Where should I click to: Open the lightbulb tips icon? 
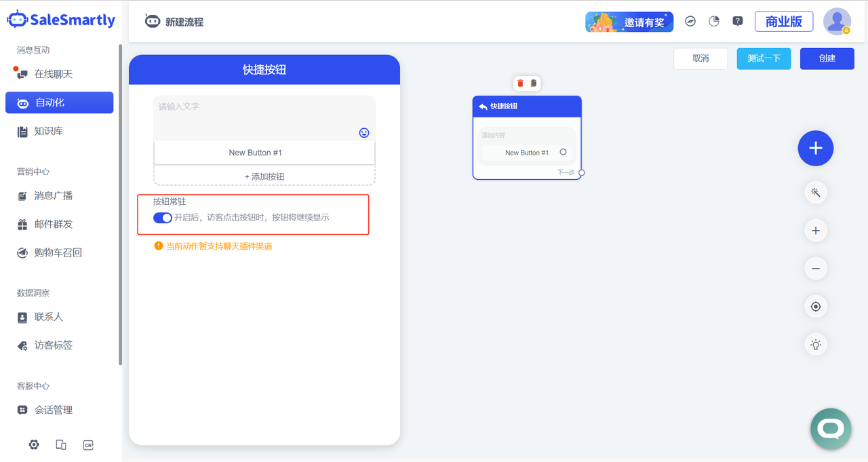pyautogui.click(x=816, y=345)
